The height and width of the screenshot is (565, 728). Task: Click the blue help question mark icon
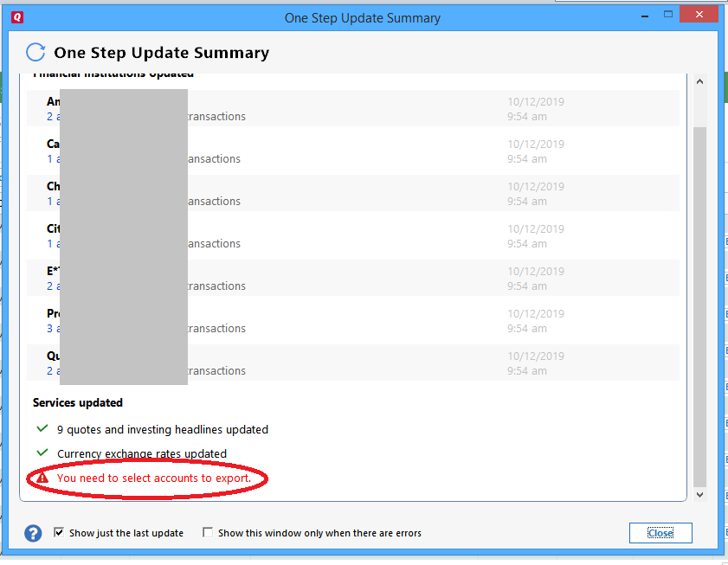(x=33, y=534)
